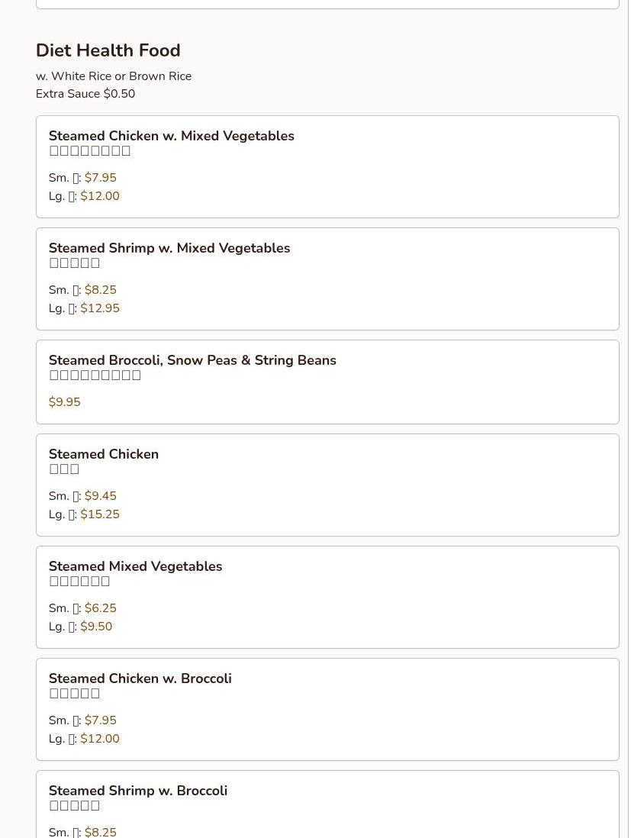Select small price of Steamed Chicken w. Mixed Vegetables
The height and width of the screenshot is (838, 644).
click(100, 178)
